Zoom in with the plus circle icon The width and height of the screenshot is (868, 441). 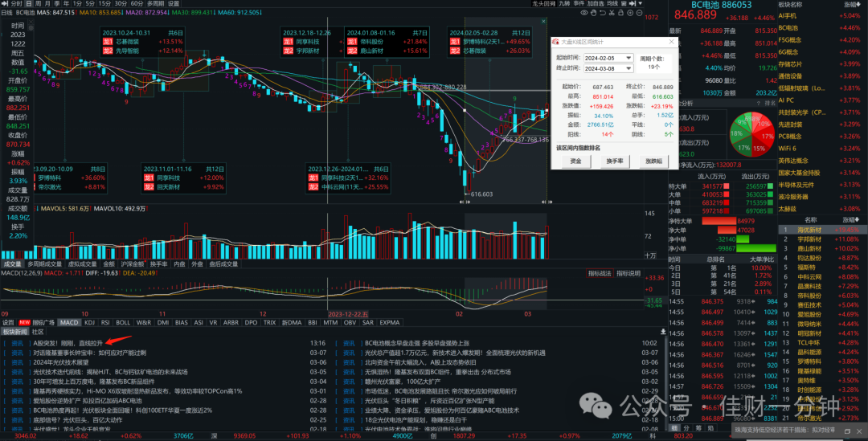point(630,12)
